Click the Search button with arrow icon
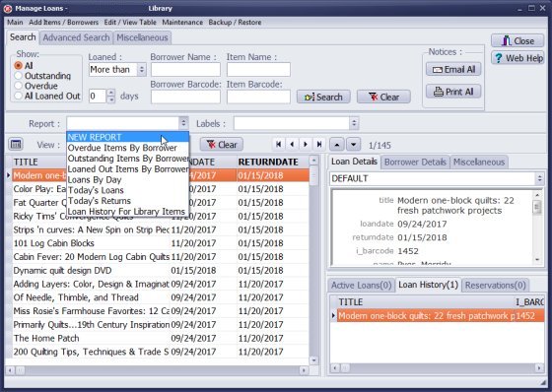The width and height of the screenshot is (552, 392). tap(323, 97)
